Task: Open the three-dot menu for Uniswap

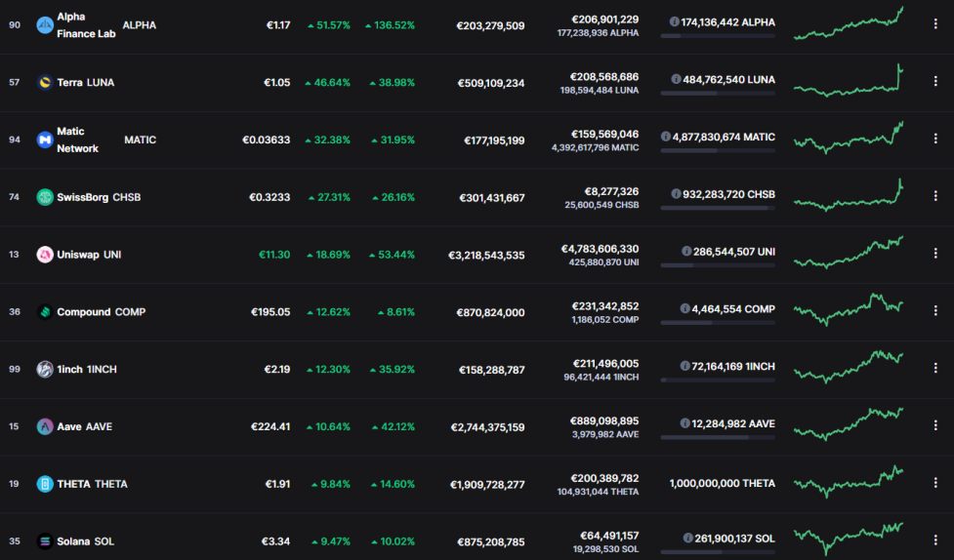Action: coord(935,253)
